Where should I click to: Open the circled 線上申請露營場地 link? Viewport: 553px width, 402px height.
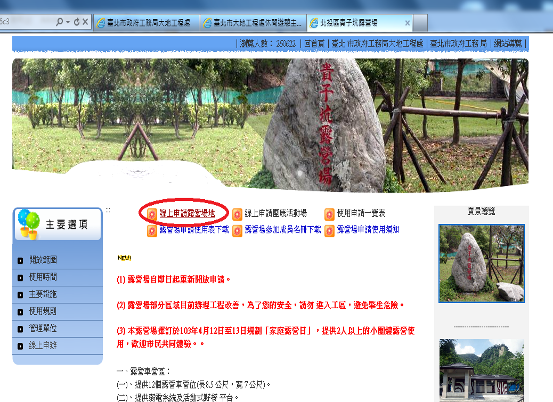[187, 213]
